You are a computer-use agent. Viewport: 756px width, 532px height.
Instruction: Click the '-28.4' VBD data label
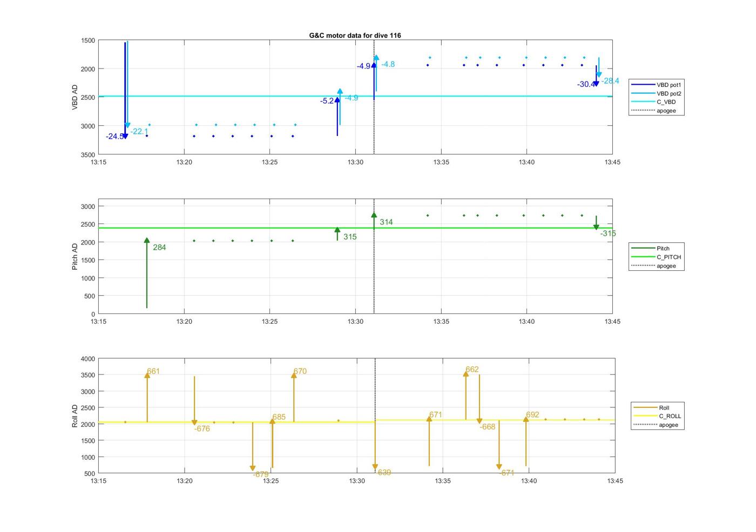[x=610, y=81]
